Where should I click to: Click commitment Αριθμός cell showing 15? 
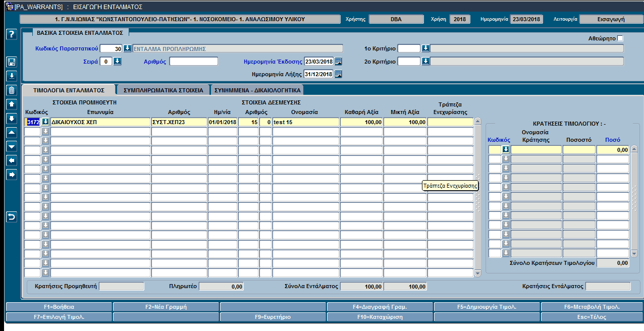coord(248,122)
